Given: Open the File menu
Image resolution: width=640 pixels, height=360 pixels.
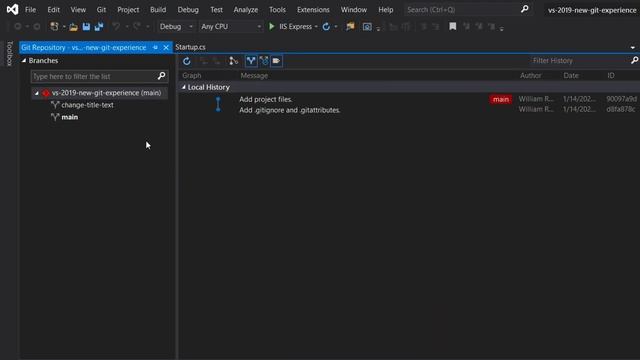Looking at the screenshot, I should coord(30,9).
